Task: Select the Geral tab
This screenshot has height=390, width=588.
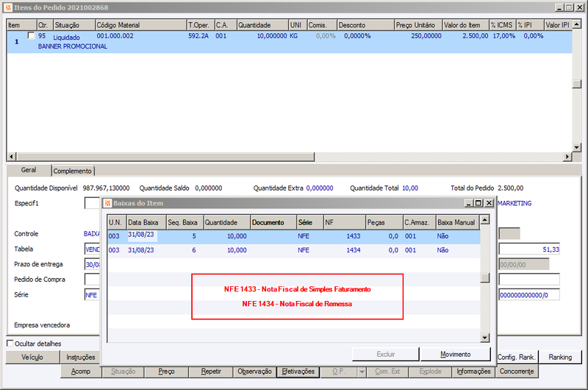Action: pos(29,170)
